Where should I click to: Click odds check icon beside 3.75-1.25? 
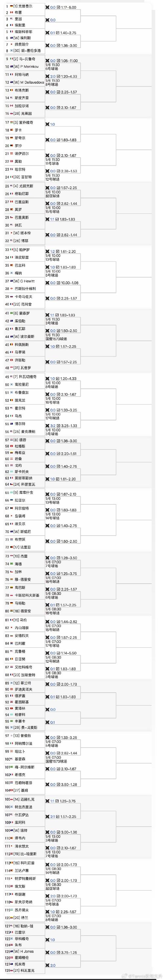pos(58,952)
